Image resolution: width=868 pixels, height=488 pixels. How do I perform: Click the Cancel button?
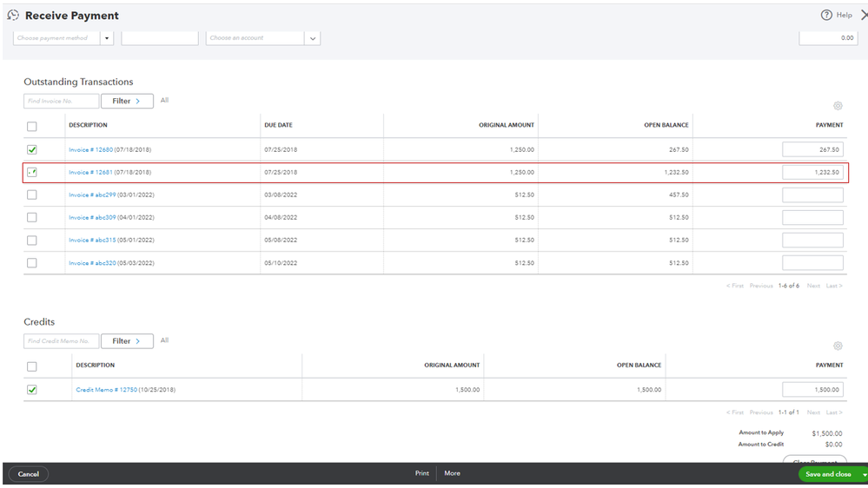(28, 474)
